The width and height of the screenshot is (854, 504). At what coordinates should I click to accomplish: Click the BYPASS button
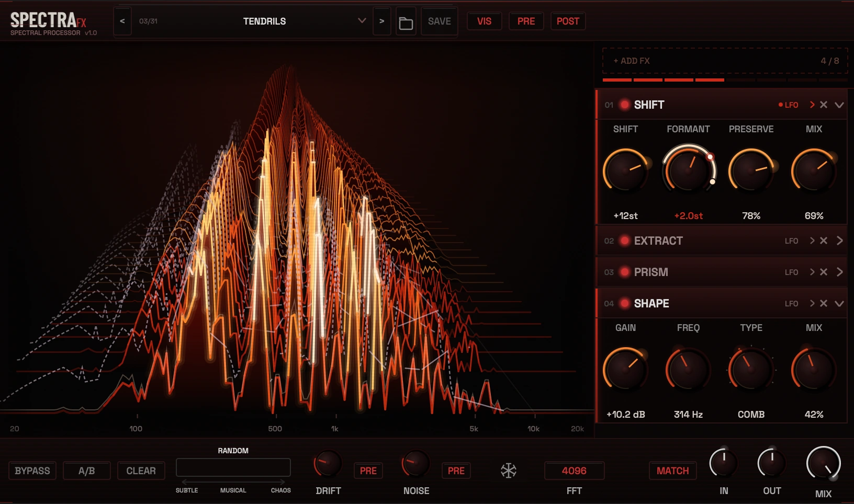click(32, 471)
